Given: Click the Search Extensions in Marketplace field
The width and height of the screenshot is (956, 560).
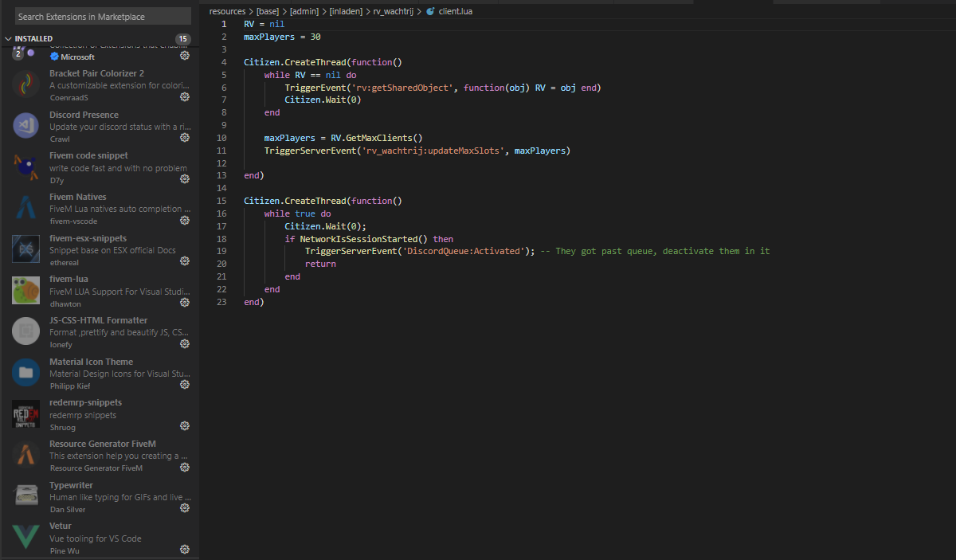Looking at the screenshot, I should click(x=103, y=16).
